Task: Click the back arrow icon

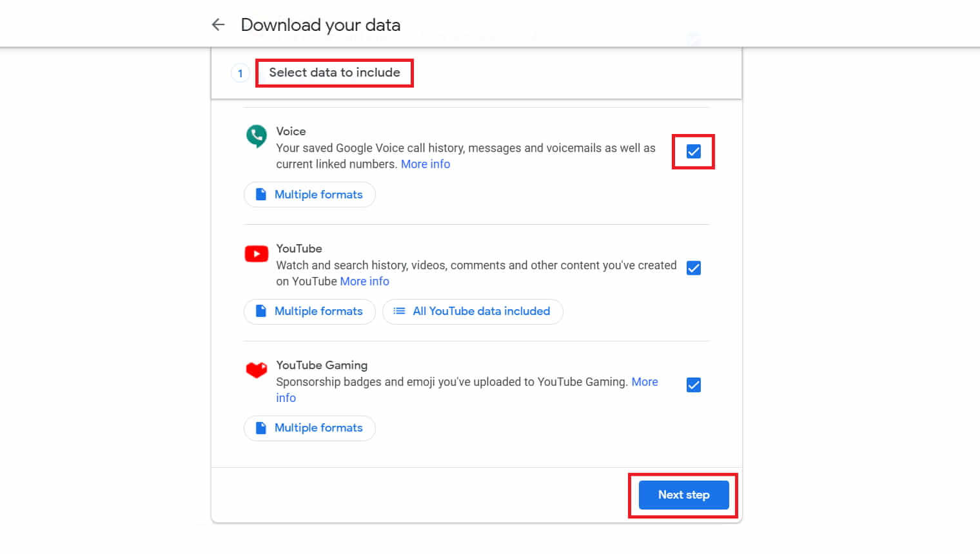Action: 218,25
